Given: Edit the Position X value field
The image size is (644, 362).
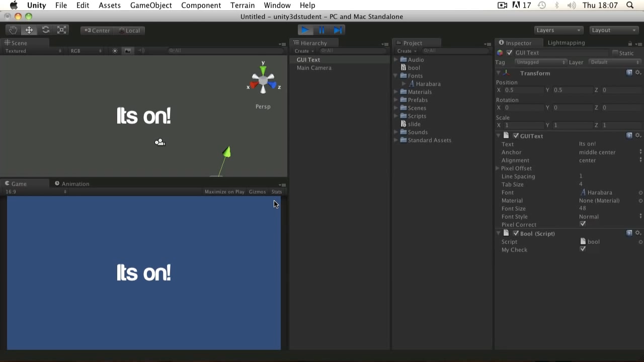Looking at the screenshot, I should (x=523, y=90).
